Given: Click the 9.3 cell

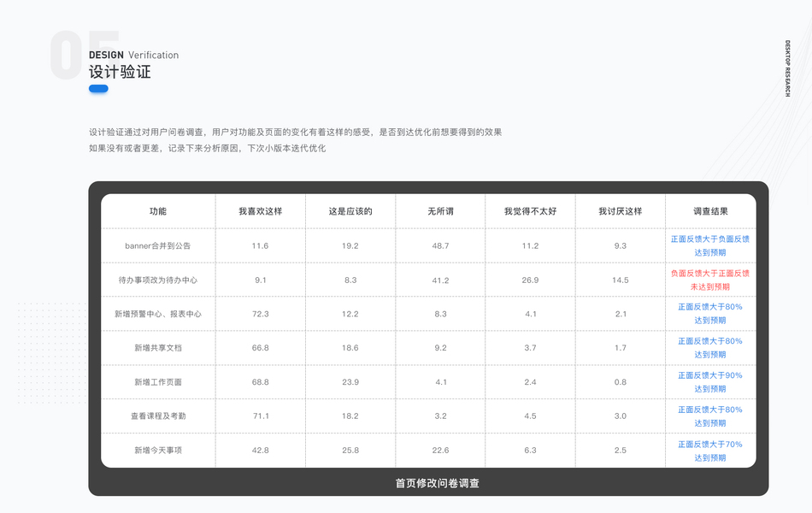Looking at the screenshot, I should pyautogui.click(x=621, y=245).
